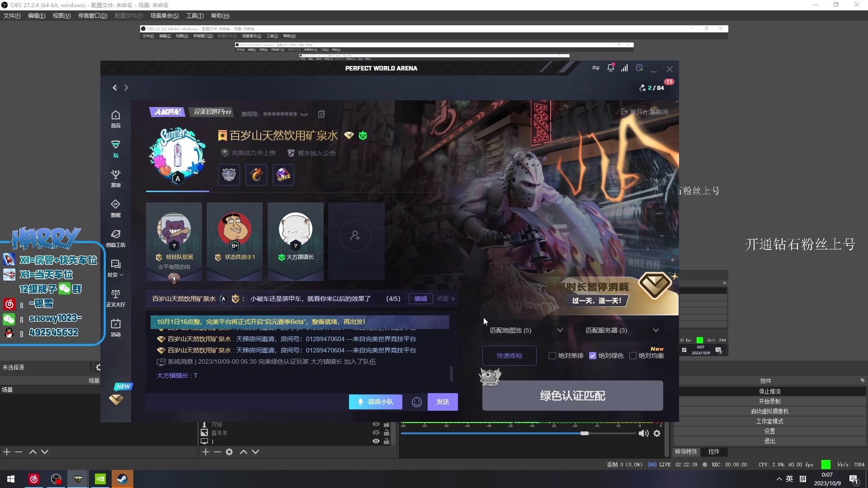Viewport: 868px width, 488px height.
Task: Click the 快速练枪 button
Action: point(509,356)
